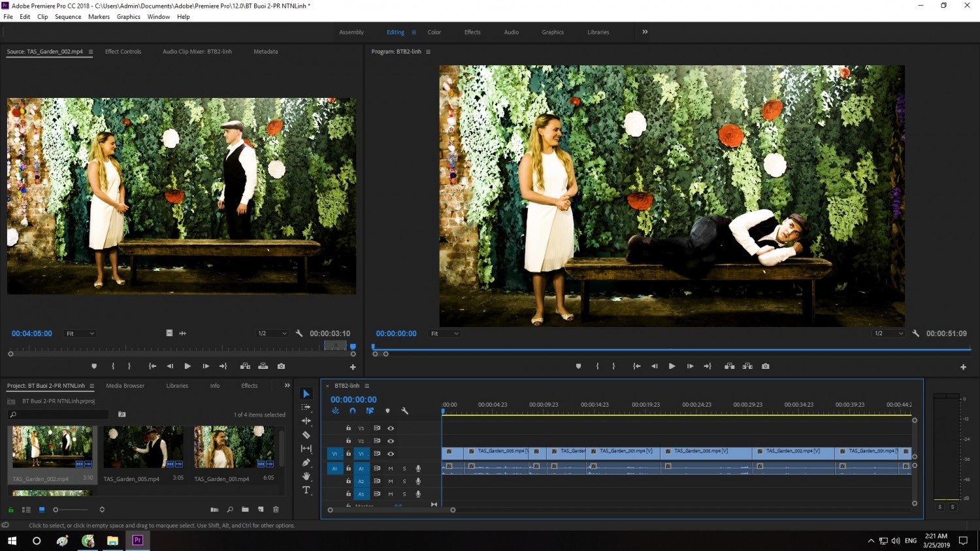Viewport: 980px width, 551px height.
Task: Select the Hand tool
Action: pyautogui.click(x=306, y=476)
